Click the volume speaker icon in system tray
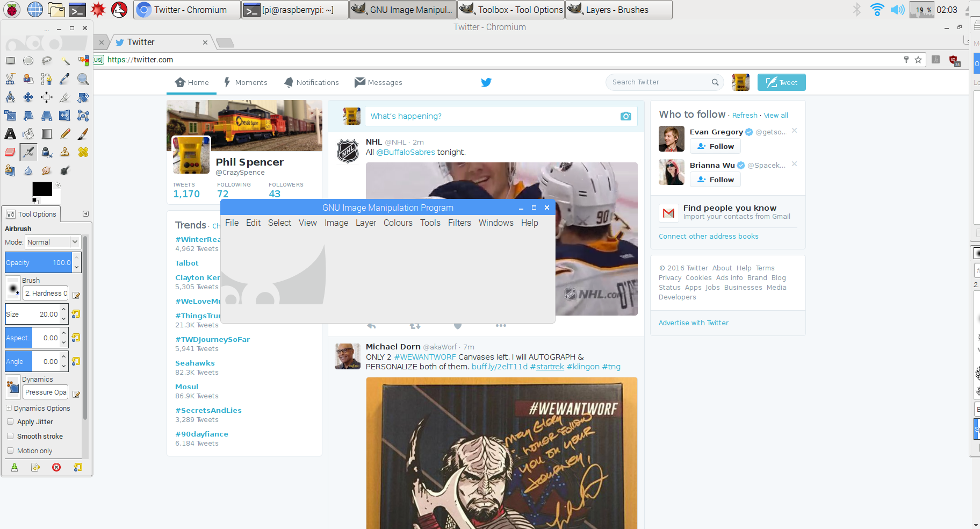Image resolution: width=980 pixels, height=529 pixels. (x=897, y=10)
